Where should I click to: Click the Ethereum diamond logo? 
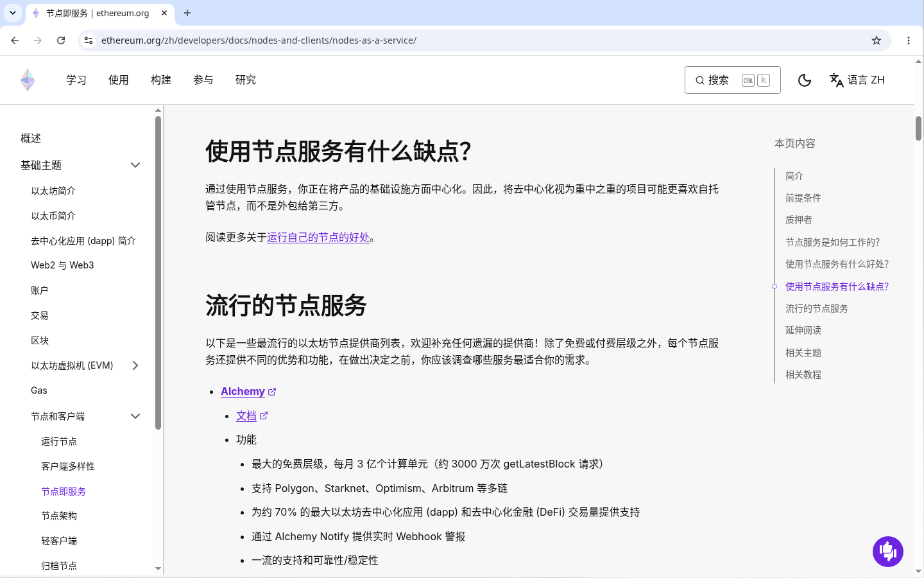[x=28, y=80]
